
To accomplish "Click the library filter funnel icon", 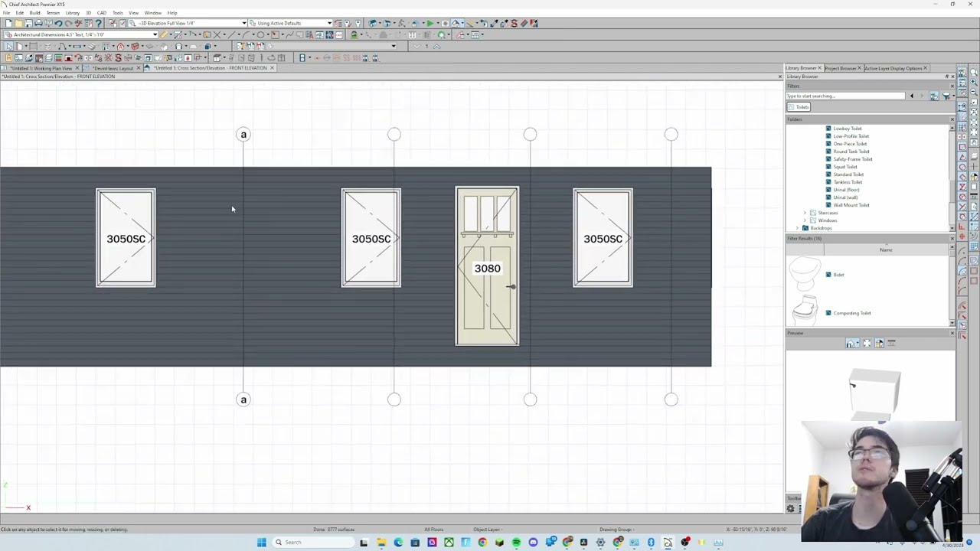I will pos(946,96).
